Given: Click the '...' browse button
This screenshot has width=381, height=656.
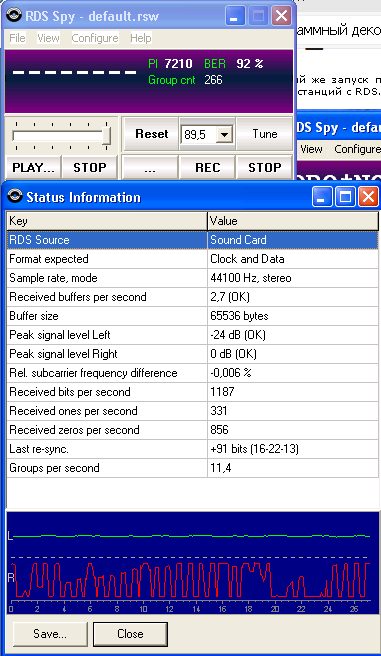Looking at the screenshot, I should [150, 167].
